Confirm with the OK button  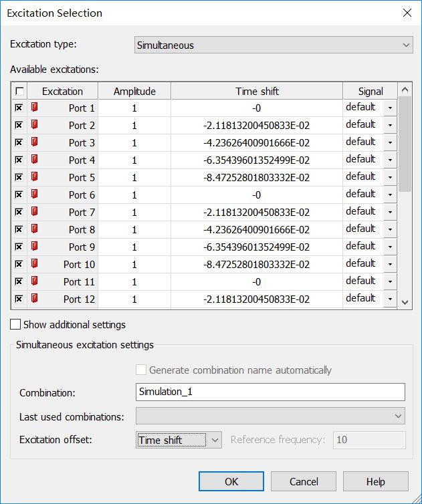point(231,481)
